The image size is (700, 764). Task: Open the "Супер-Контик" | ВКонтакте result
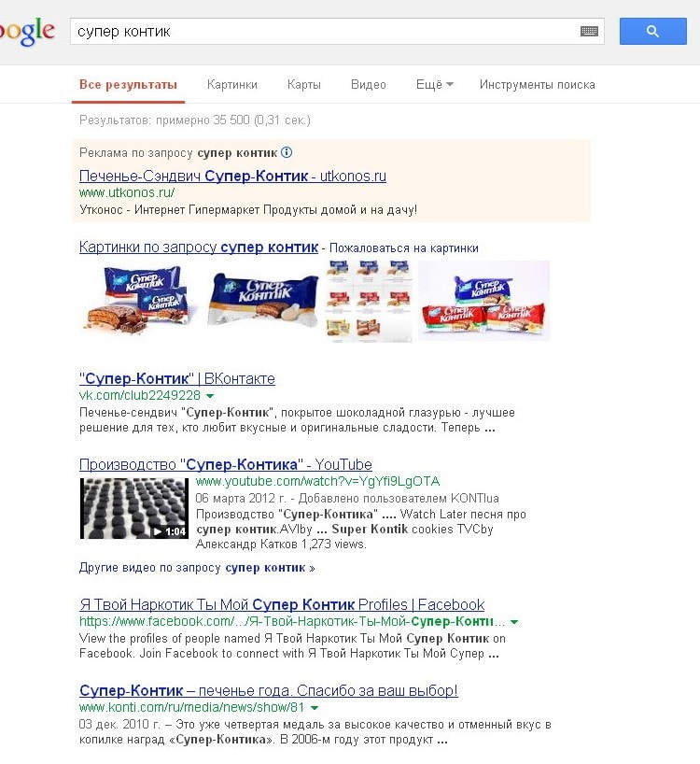tap(177, 378)
